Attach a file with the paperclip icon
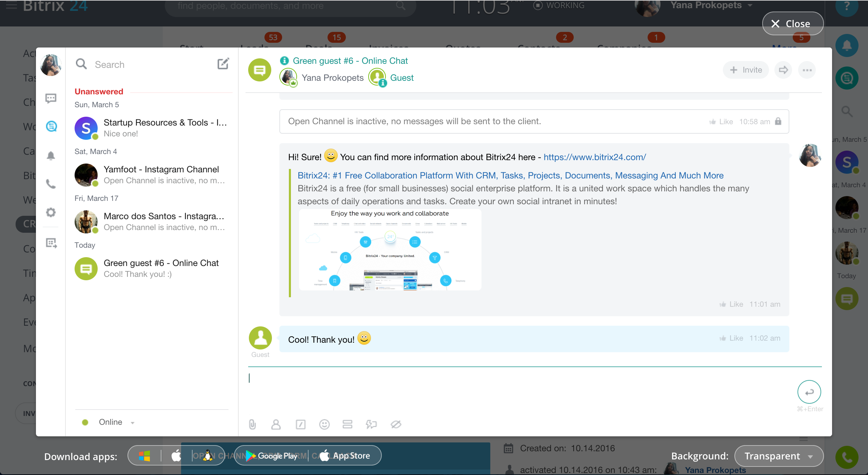 [252, 424]
